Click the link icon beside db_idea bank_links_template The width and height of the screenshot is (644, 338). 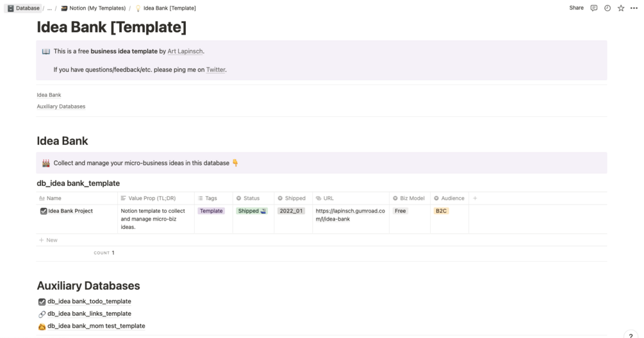click(x=42, y=314)
